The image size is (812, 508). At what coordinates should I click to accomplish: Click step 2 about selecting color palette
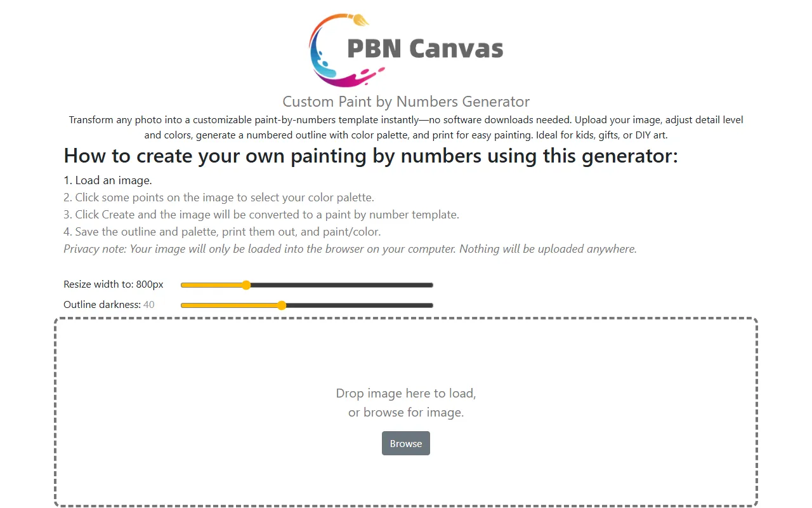(219, 197)
